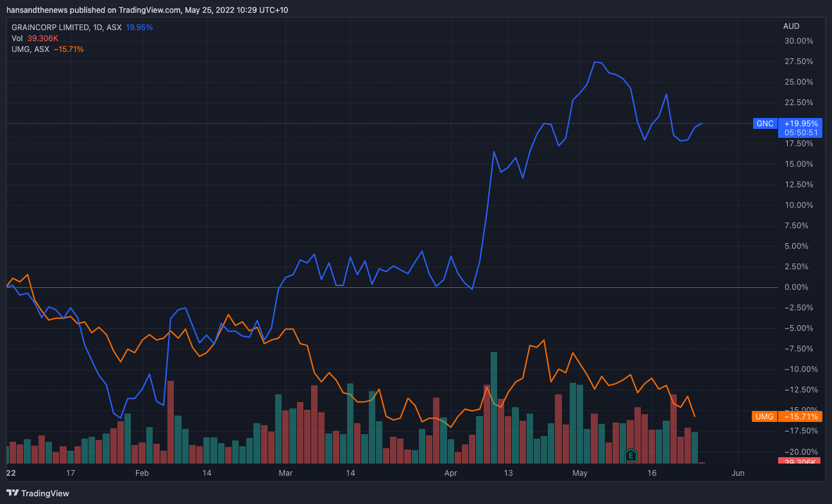Click the orange -15.71% legend value

tap(68, 49)
